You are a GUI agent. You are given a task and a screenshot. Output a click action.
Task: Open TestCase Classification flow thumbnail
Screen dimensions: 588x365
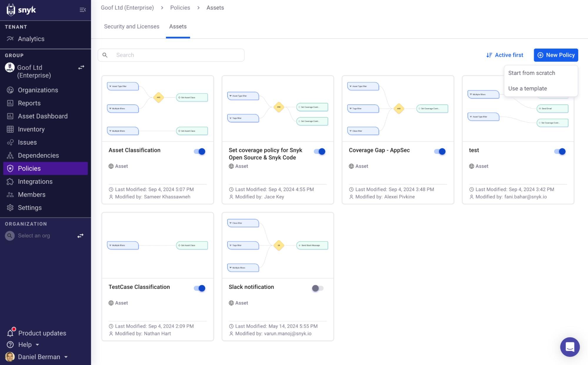[x=158, y=245]
